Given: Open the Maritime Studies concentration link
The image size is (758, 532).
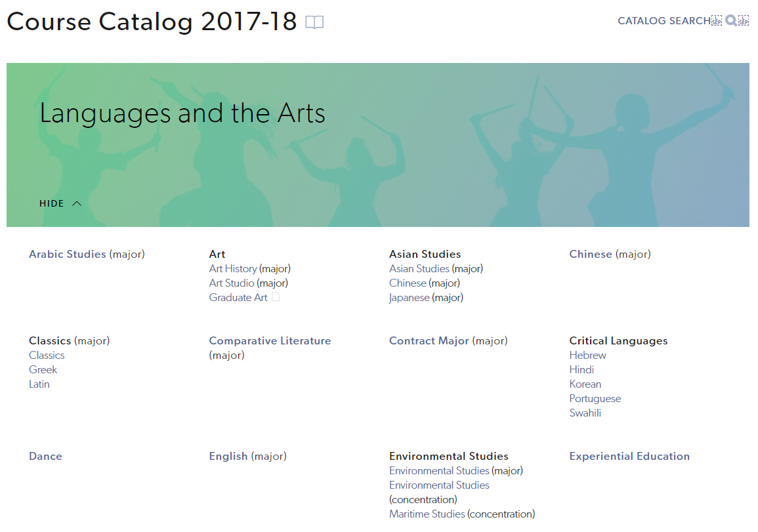Looking at the screenshot, I should pyautogui.click(x=427, y=514).
